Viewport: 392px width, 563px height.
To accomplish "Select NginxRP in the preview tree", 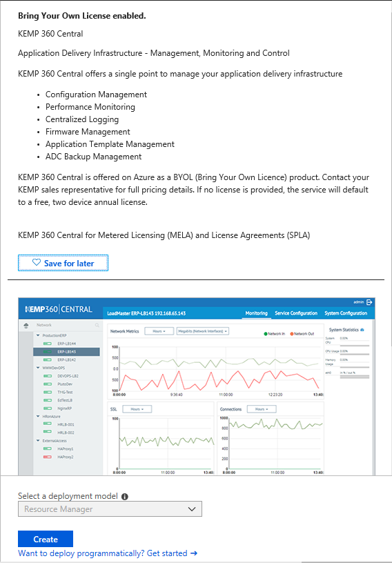I will pyautogui.click(x=65, y=408).
